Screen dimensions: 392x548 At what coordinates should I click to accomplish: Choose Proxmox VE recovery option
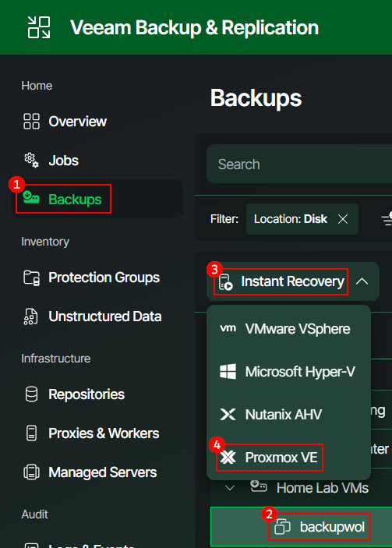(x=288, y=458)
